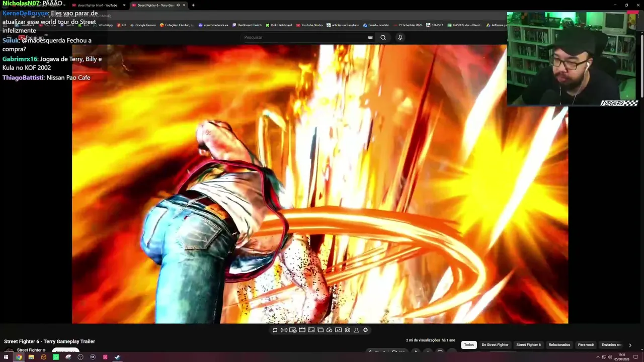Open Steam from the taskbar
The height and width of the screenshot is (362, 644).
pos(117,357)
